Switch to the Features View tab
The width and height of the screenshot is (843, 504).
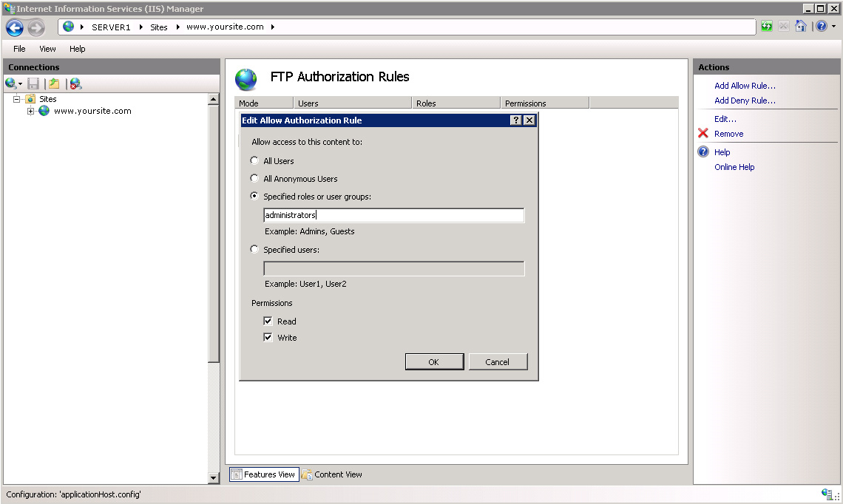[x=264, y=474]
